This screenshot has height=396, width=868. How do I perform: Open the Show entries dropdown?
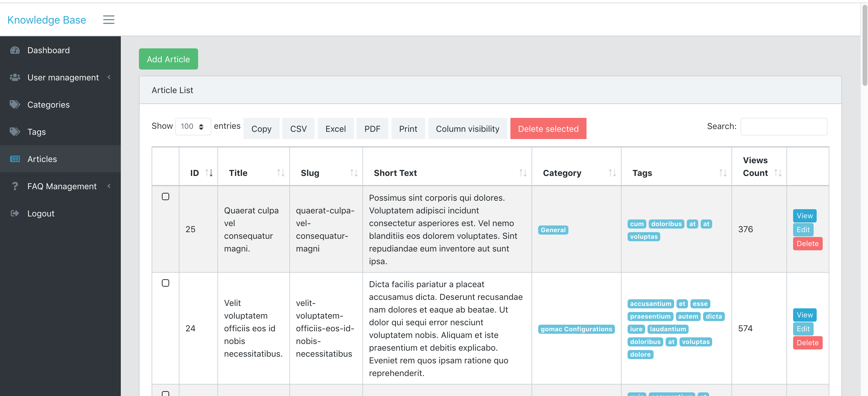pyautogui.click(x=193, y=126)
